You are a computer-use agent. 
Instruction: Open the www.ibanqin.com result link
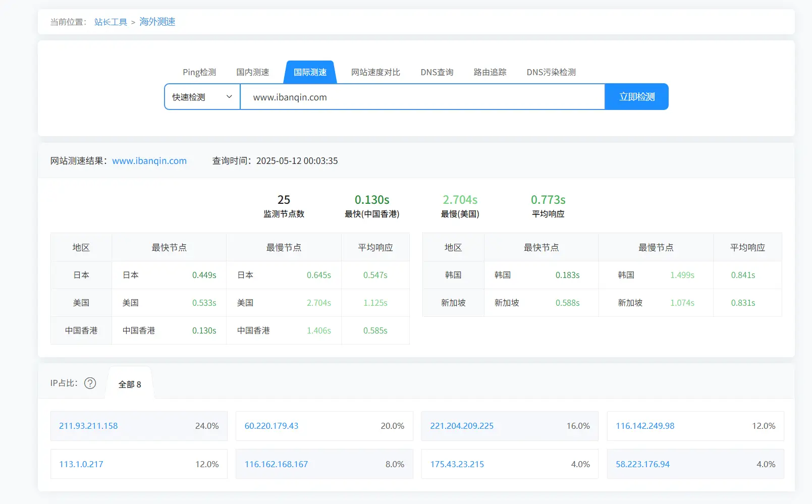(x=149, y=161)
